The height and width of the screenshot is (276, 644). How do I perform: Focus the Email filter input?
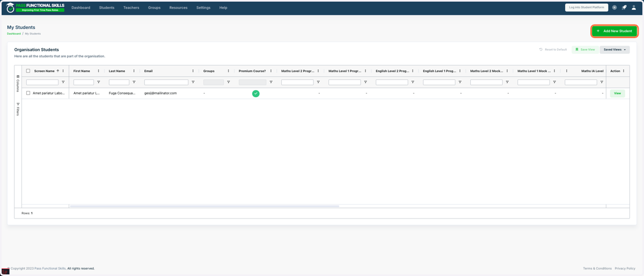coord(166,82)
